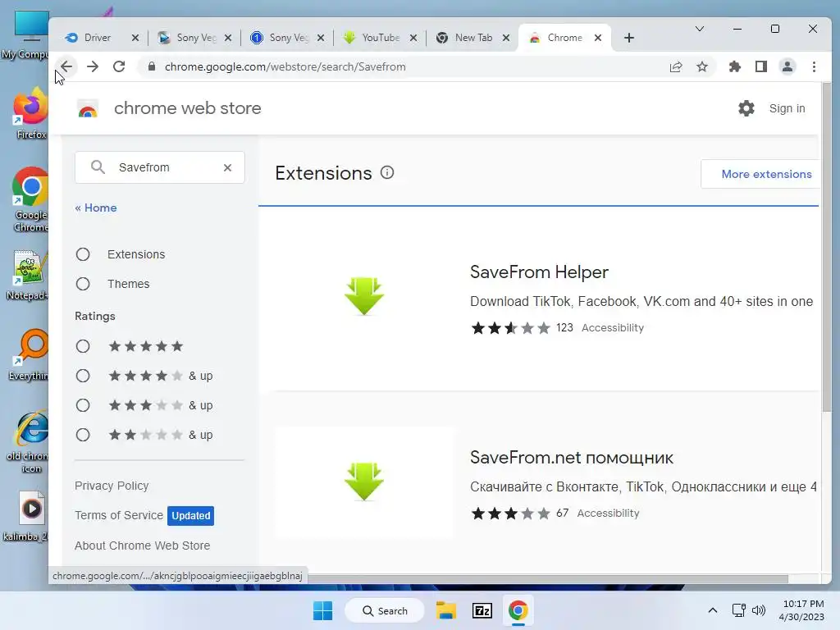Click the page vertical scrollbar
Viewport: 840px width, 630px height.
(x=827, y=246)
